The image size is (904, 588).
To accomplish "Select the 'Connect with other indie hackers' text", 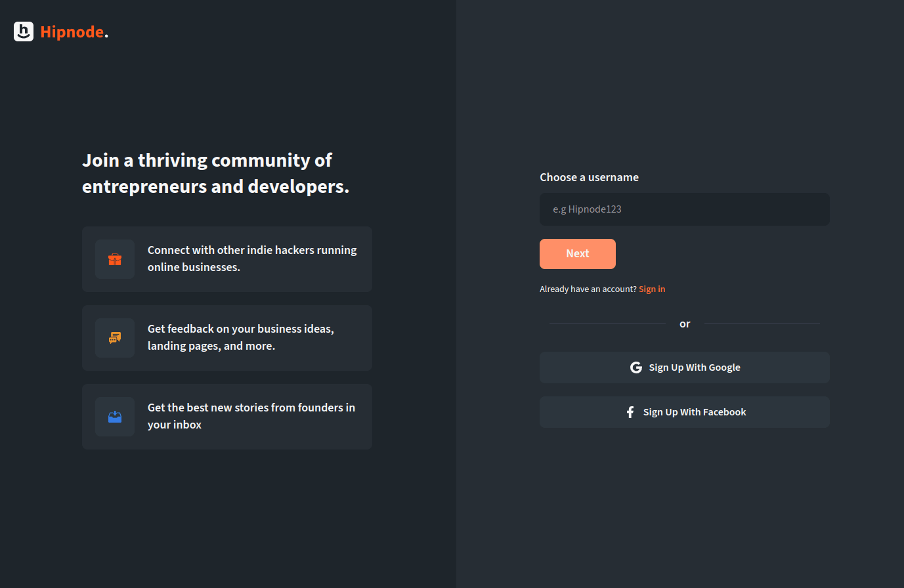I will [252, 259].
